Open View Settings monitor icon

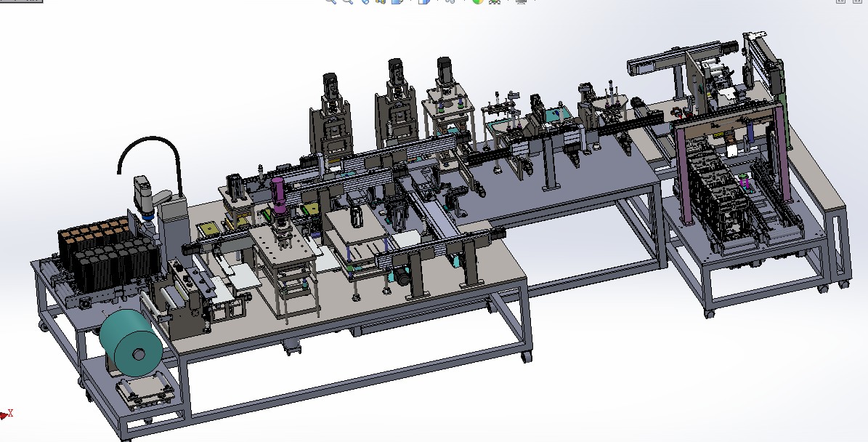[521, 1]
